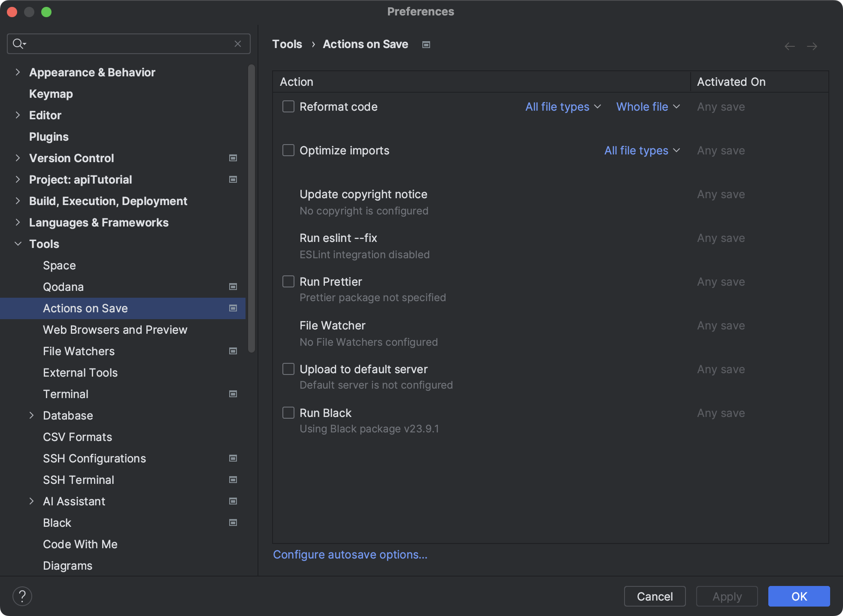
Task: Click the forward navigation arrow
Action: pos(813,46)
